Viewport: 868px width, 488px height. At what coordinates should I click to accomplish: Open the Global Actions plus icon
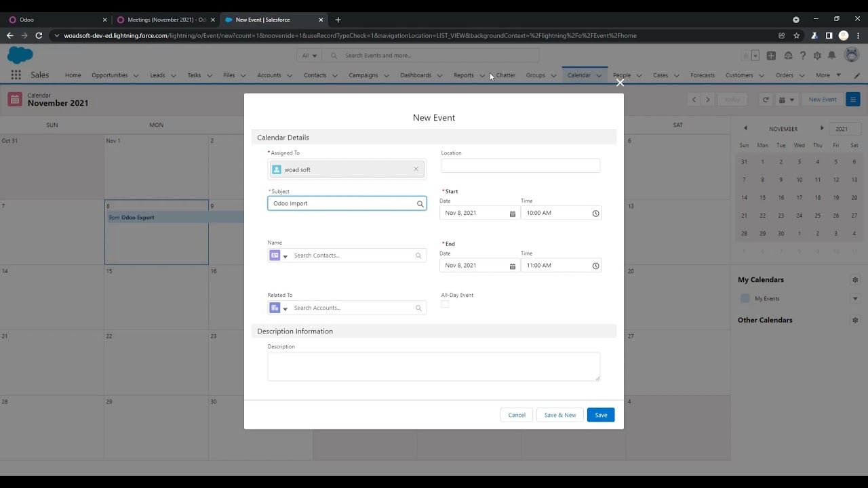click(771, 56)
